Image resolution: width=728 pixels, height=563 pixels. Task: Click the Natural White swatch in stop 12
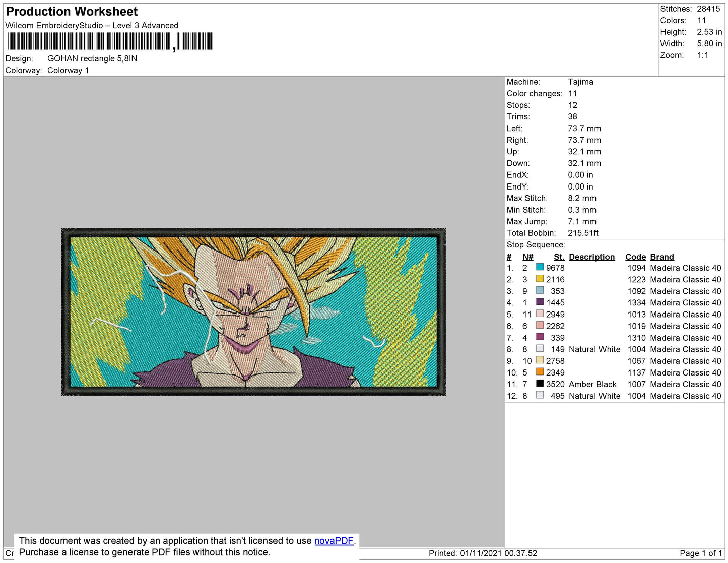pos(540,395)
